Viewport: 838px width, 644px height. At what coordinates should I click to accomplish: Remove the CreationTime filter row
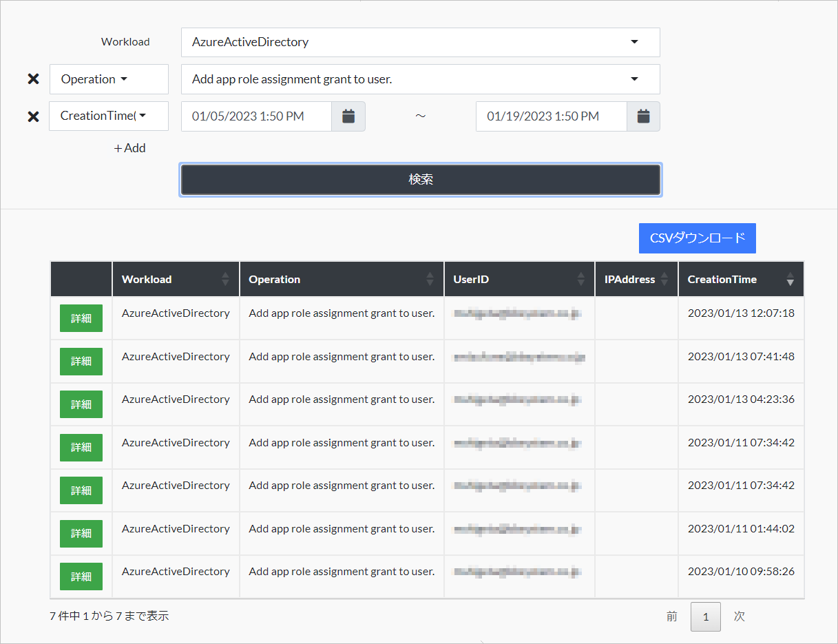click(x=33, y=116)
